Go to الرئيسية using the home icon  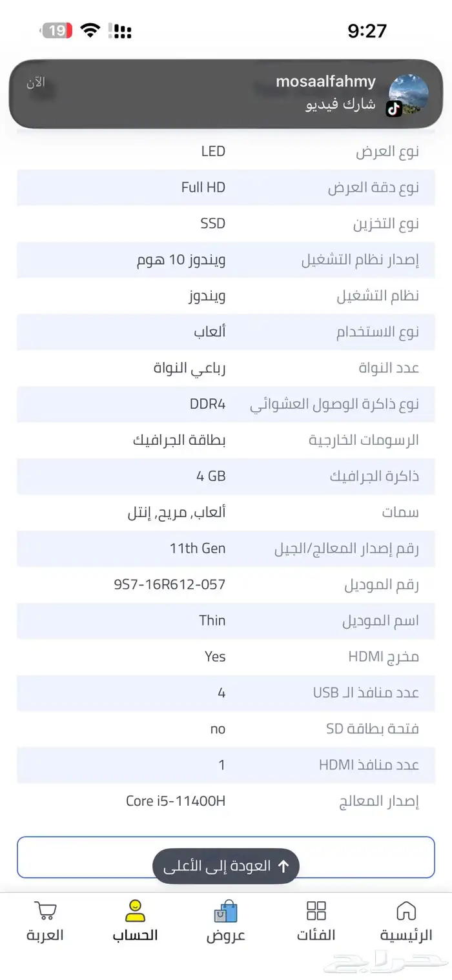pos(407,909)
